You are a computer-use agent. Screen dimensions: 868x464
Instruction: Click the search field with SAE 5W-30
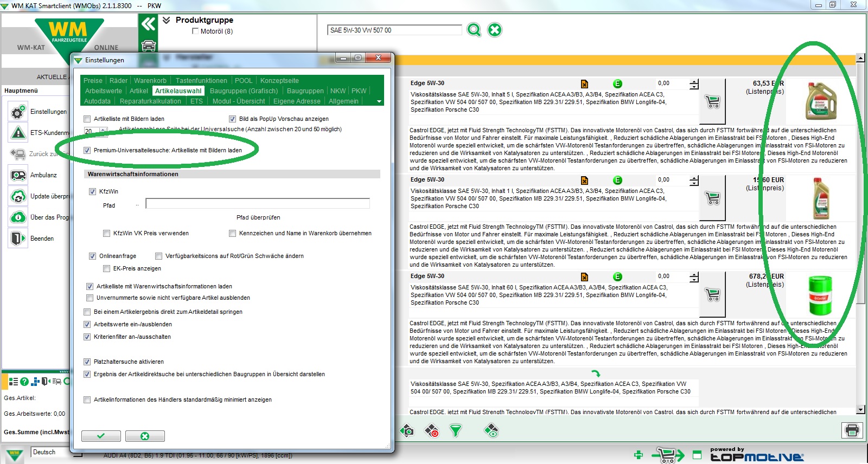[394, 30]
